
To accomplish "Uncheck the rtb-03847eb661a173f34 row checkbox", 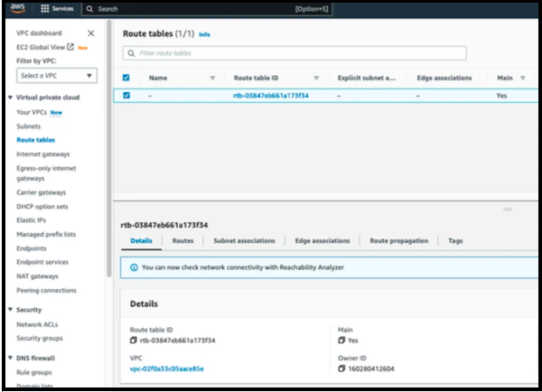I will (x=126, y=96).
